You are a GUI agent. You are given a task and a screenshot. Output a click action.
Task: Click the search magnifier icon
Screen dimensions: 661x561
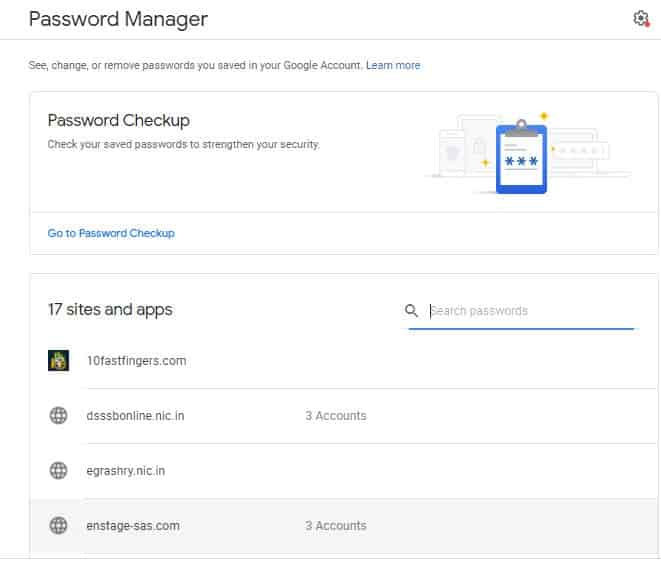(411, 311)
